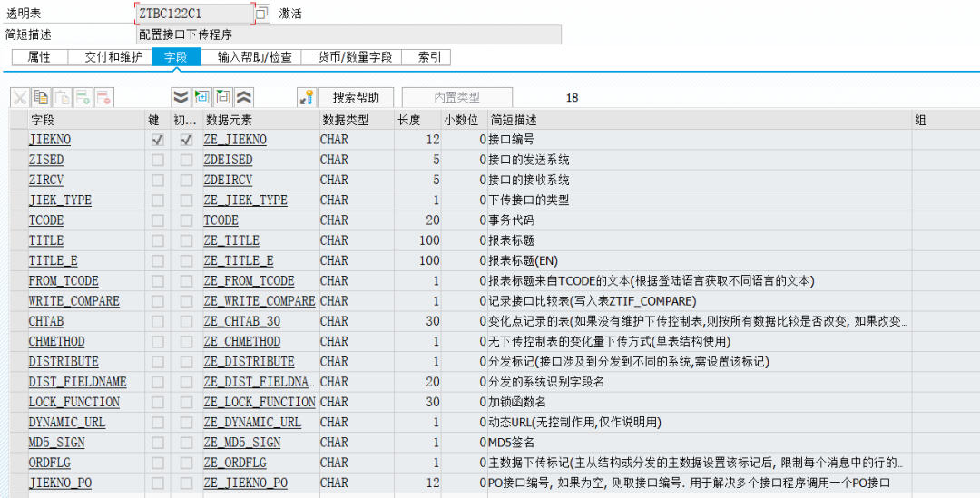Viewport: 980px width, 498px height.
Task: Click the foreign key icon
Action: click(x=307, y=97)
